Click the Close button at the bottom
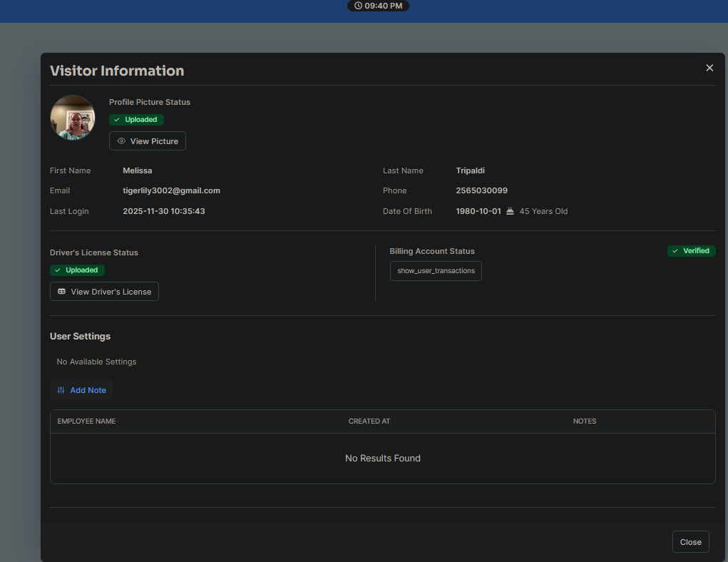Viewport: 728px width, 562px height. [690, 542]
